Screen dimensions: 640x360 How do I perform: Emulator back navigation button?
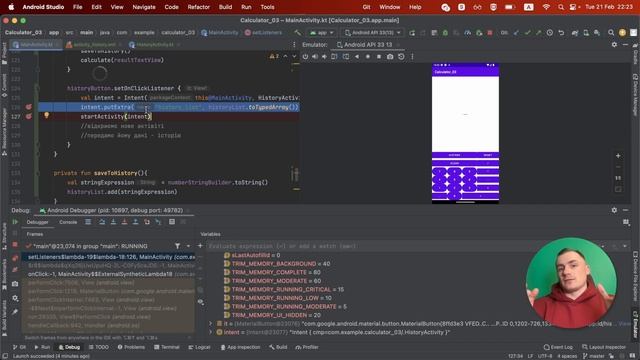coord(357,57)
